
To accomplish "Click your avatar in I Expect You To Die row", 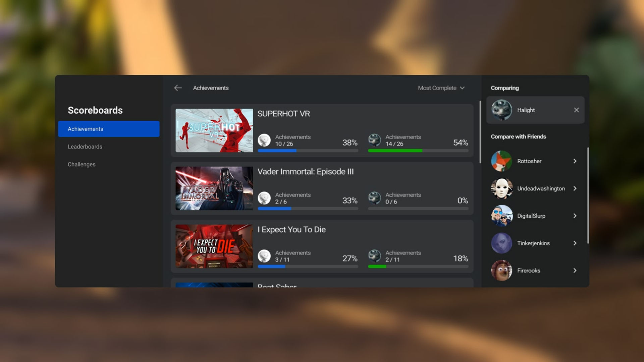I will pyautogui.click(x=264, y=256).
